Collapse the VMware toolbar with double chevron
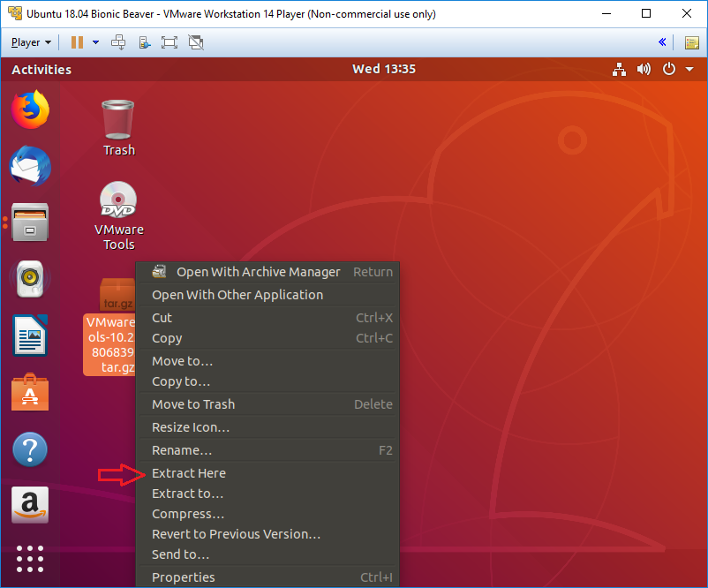The width and height of the screenshot is (708, 588). click(x=662, y=42)
